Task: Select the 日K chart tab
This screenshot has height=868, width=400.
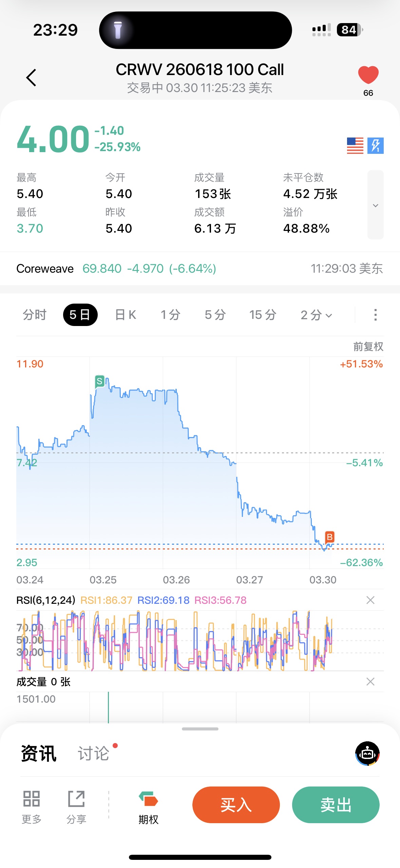Action: [x=126, y=315]
